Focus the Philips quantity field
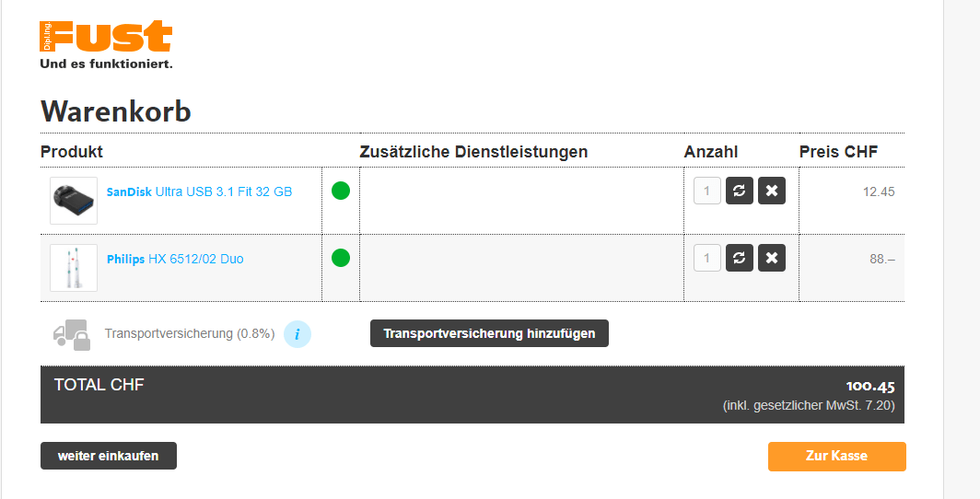Image resolution: width=980 pixels, height=499 pixels. pyautogui.click(x=706, y=259)
